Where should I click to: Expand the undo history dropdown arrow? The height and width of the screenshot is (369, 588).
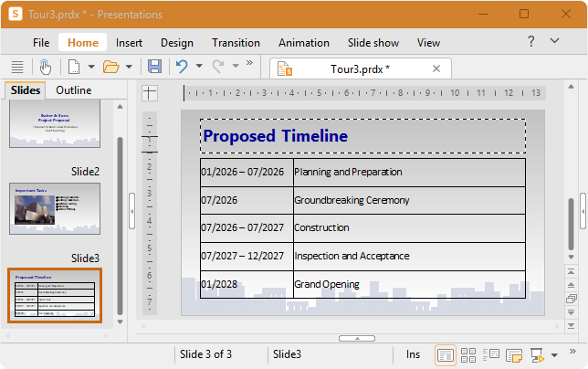pos(199,67)
